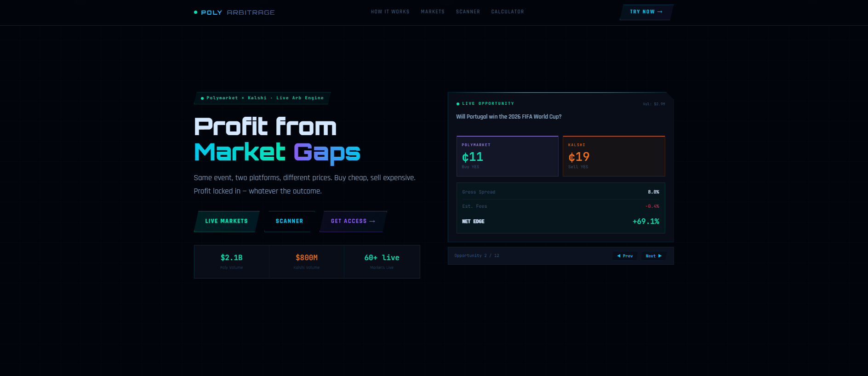
Task: Click the "Kalshi Volume" stat label
Action: 307,268
